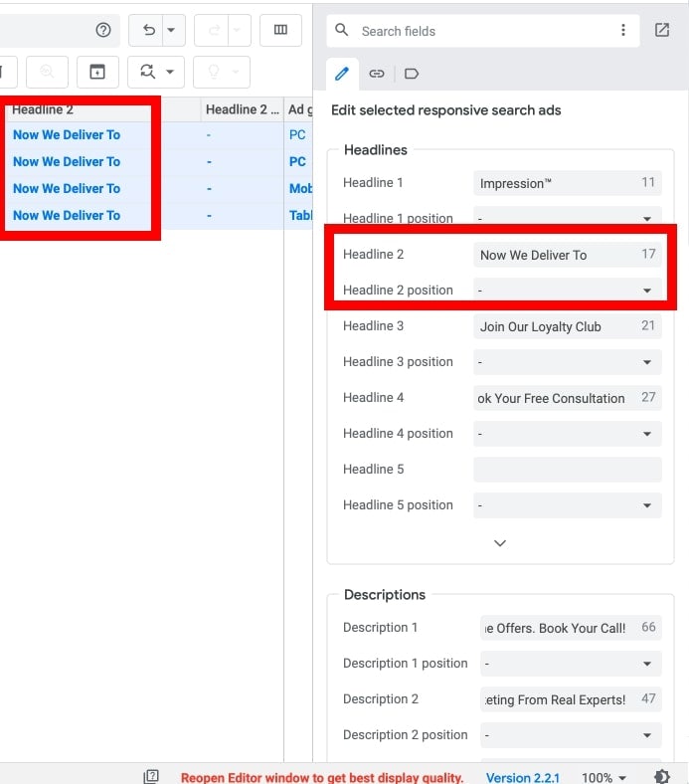The height and width of the screenshot is (784, 689).
Task: Toggle the display theme icon in status bar
Action: [662, 777]
